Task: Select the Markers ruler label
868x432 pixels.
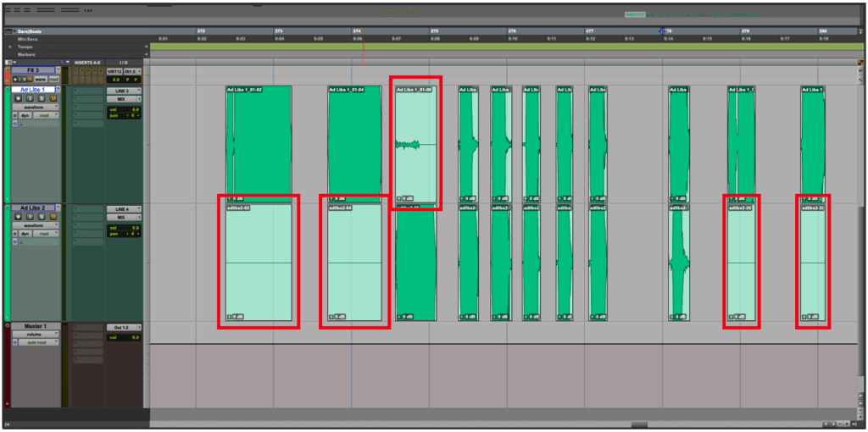Action: (x=26, y=55)
